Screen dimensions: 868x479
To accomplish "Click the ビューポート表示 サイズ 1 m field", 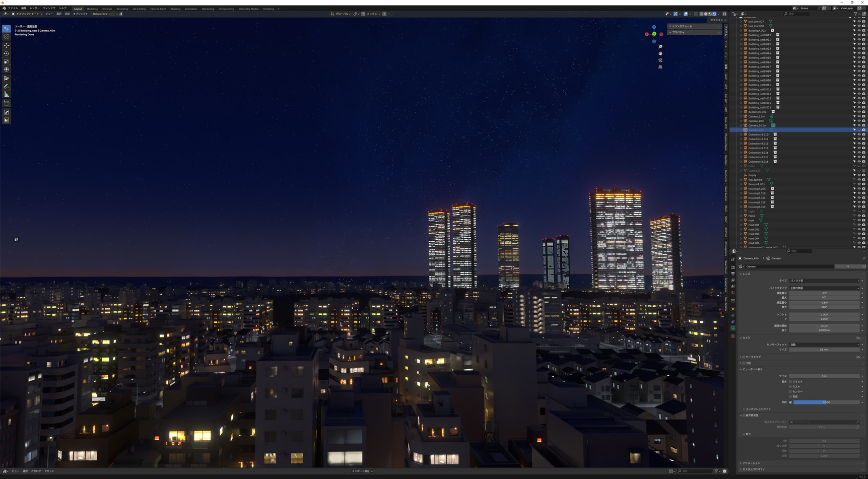I will (x=824, y=376).
